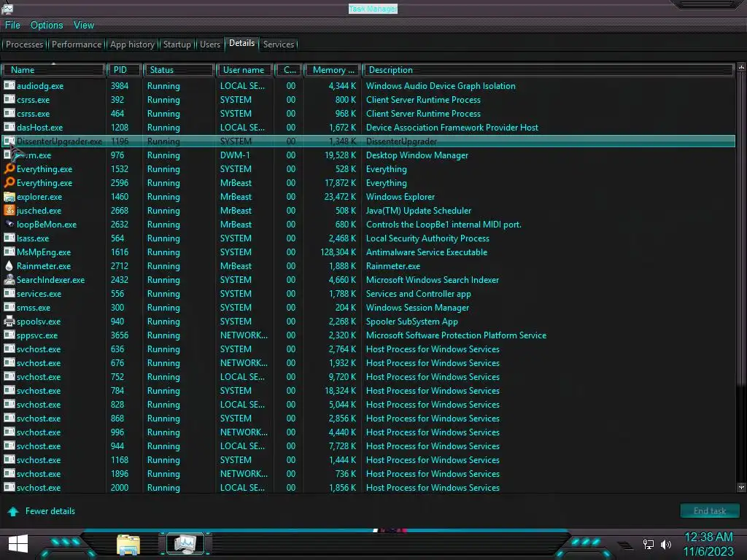Click the taskbar clock showing 12:38 AM
This screenshot has width=747, height=560.
(708, 537)
